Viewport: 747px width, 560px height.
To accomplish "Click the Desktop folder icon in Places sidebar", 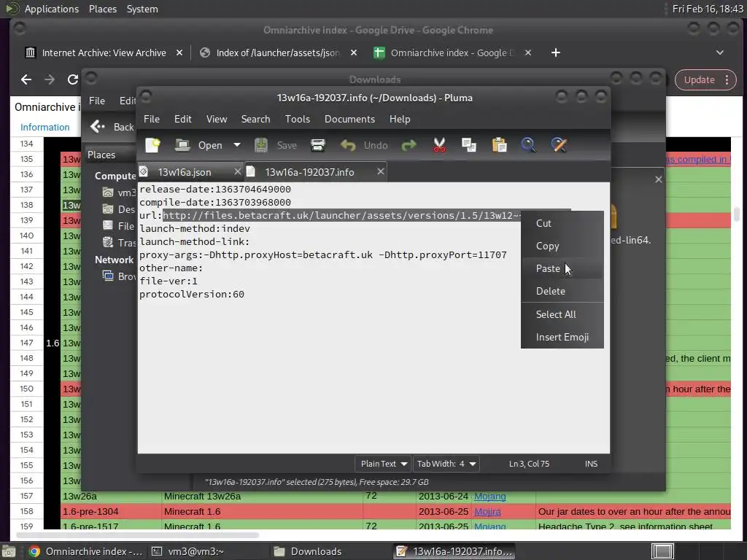I will point(108,209).
